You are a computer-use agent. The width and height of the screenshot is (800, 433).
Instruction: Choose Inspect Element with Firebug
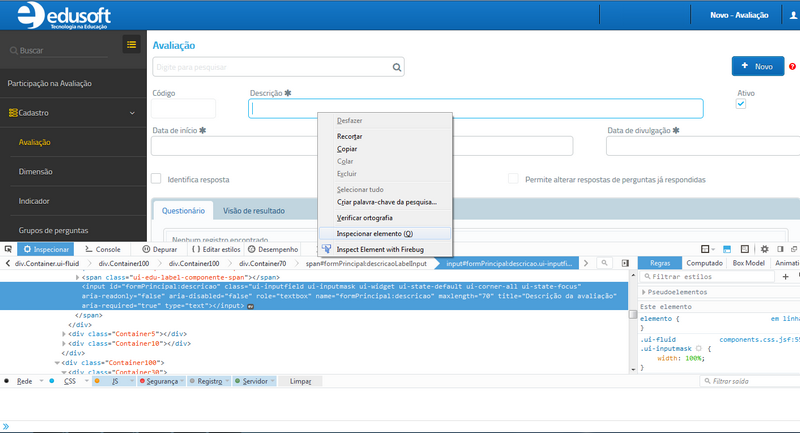385,249
